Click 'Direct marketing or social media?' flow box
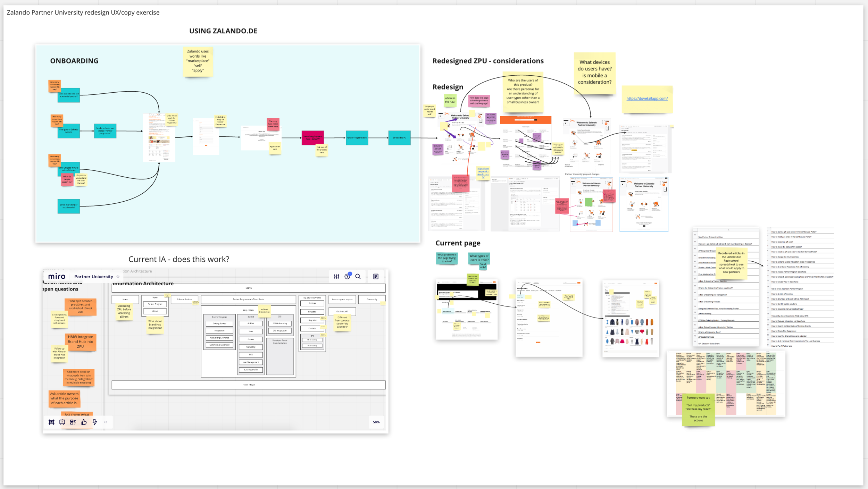Image resolution: width=868 pixels, height=489 pixels. click(x=68, y=206)
